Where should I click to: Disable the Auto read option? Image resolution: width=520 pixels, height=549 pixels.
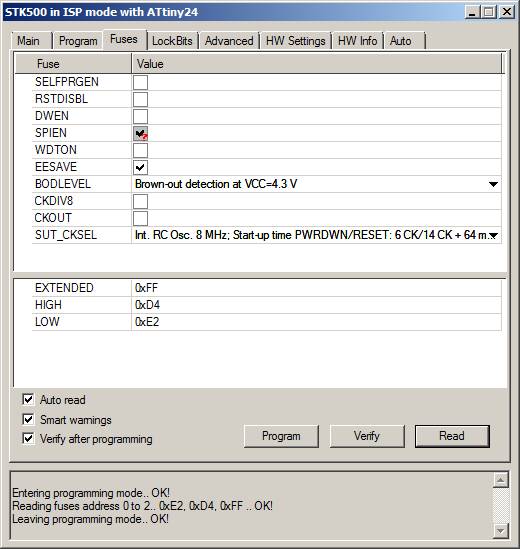click(28, 399)
